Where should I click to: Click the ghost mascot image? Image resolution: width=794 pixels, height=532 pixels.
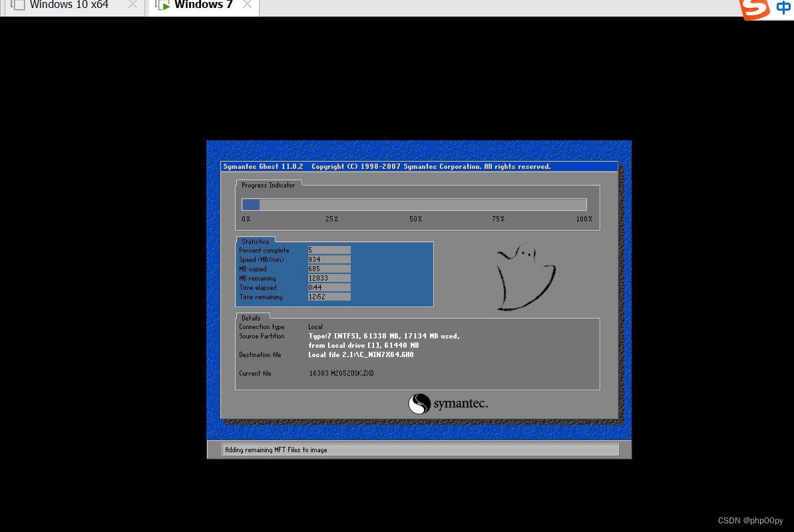pyautogui.click(x=526, y=277)
